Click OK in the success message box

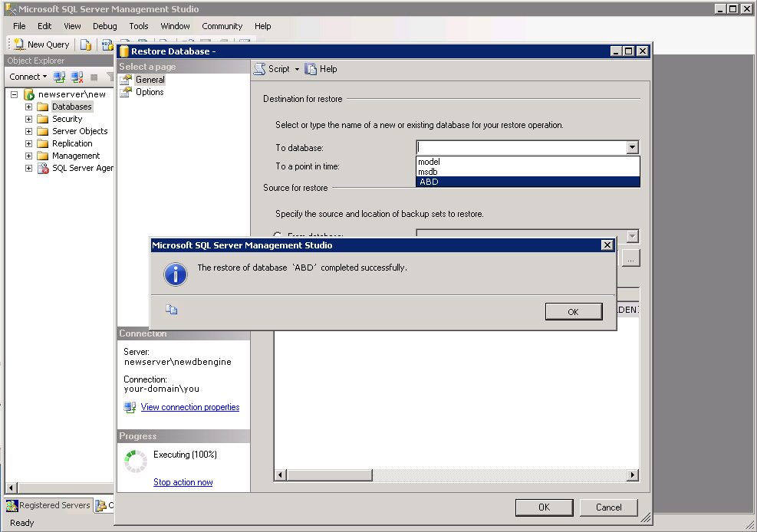click(x=574, y=311)
